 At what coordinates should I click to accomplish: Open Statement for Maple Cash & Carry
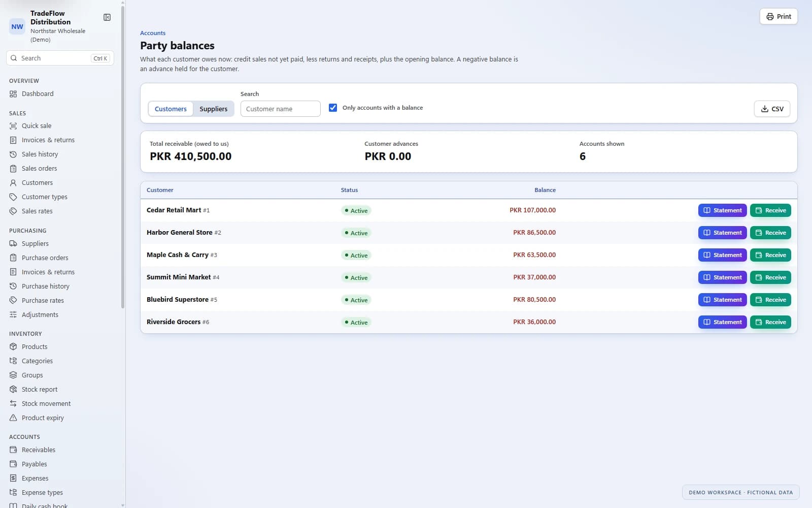tap(722, 255)
